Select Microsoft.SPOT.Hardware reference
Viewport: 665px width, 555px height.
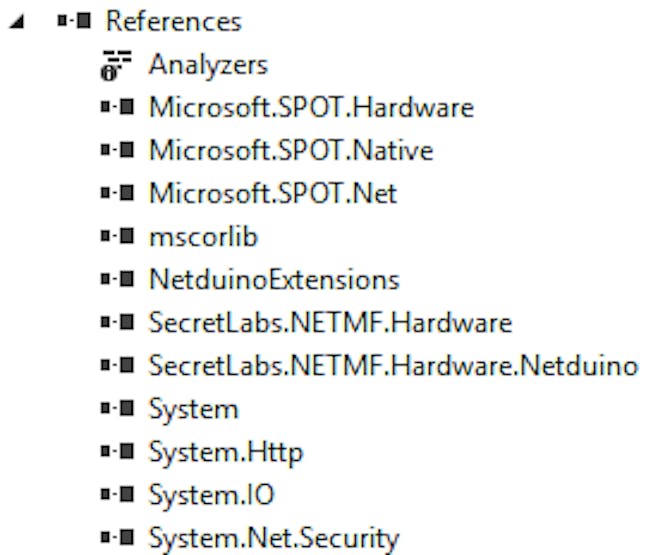pos(312,107)
